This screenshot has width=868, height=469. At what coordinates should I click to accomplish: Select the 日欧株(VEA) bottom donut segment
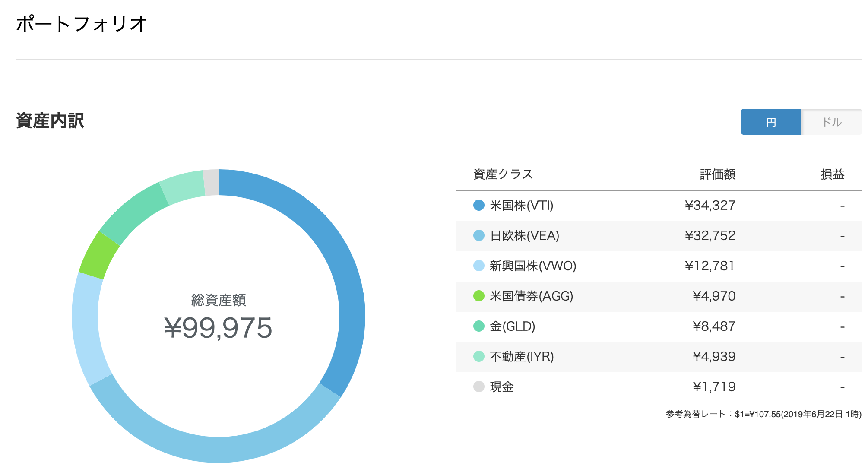[x=216, y=449]
